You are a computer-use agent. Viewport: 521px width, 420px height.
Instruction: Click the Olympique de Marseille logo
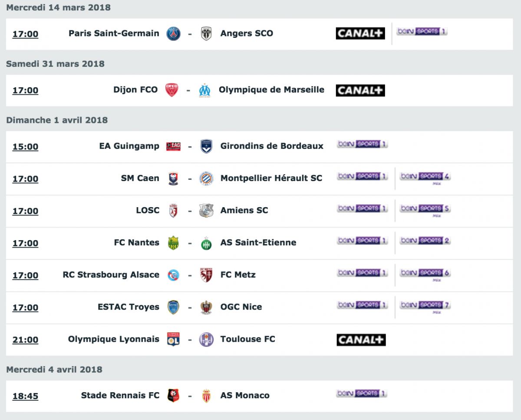204,90
